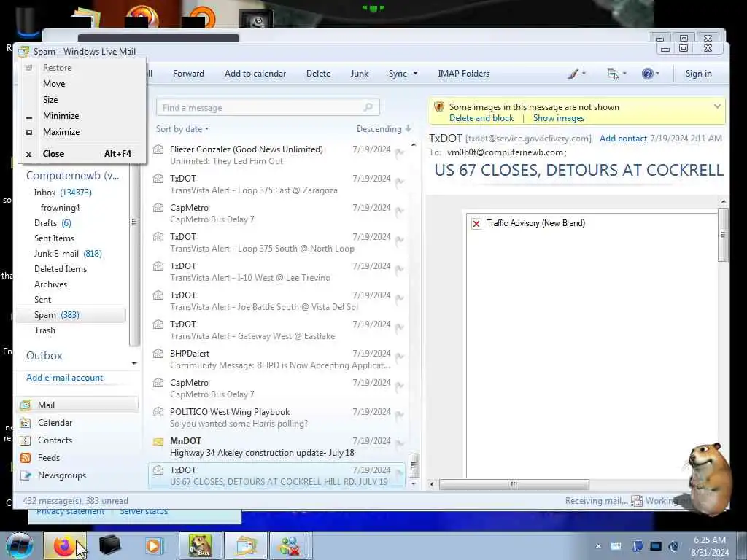Screen dimensions: 747x560
Task: Toggle the Descending sort order
Action: coord(384,129)
